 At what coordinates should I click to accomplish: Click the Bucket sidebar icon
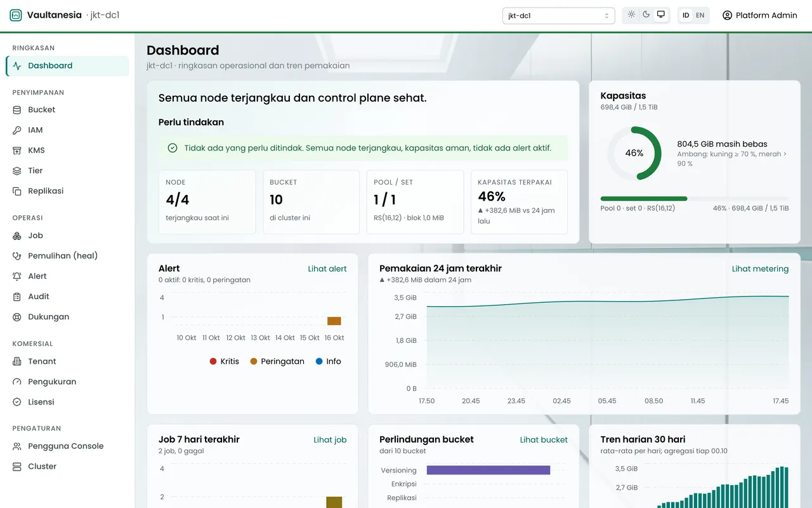tap(17, 110)
